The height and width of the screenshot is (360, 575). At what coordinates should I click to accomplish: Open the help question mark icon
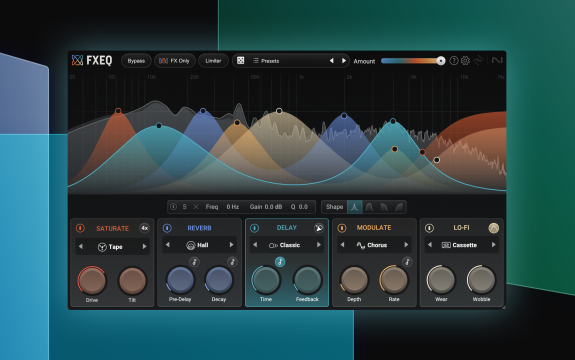click(454, 60)
